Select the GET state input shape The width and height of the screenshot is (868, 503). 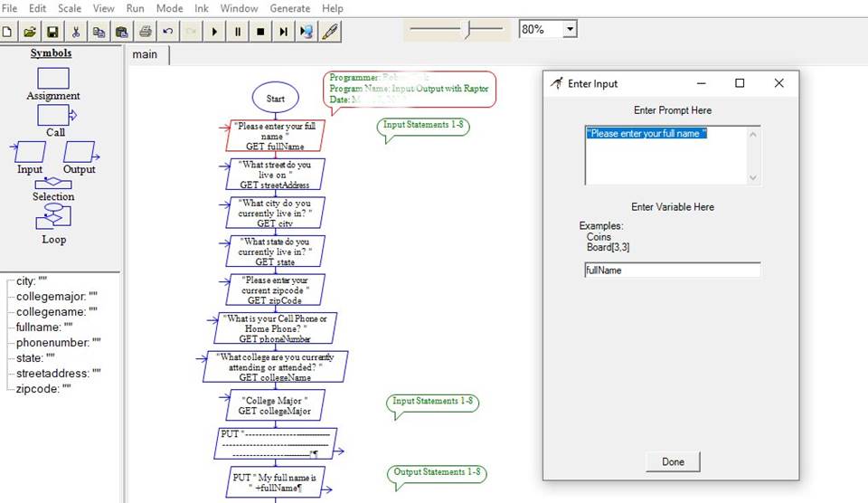[275, 251]
